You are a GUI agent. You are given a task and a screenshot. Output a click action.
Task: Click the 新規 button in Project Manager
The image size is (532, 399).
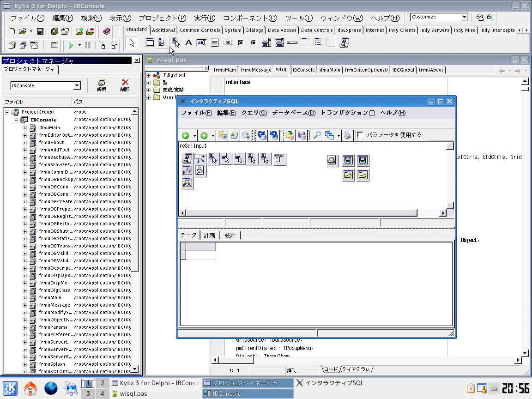(x=101, y=85)
